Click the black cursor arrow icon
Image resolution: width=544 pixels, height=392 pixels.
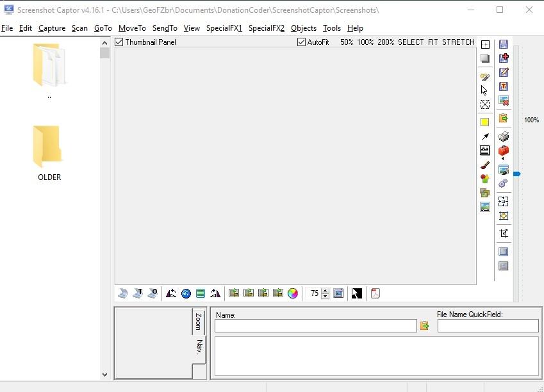tap(357, 293)
